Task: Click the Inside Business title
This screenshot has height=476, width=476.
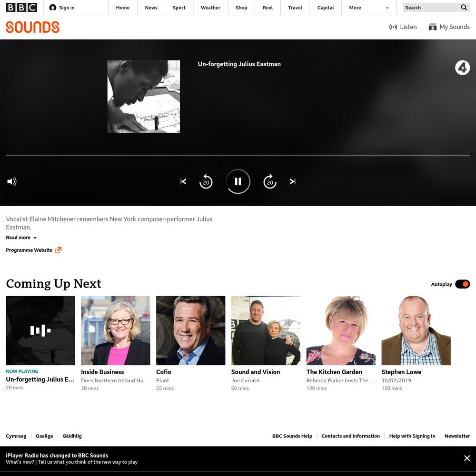Action: (x=102, y=372)
